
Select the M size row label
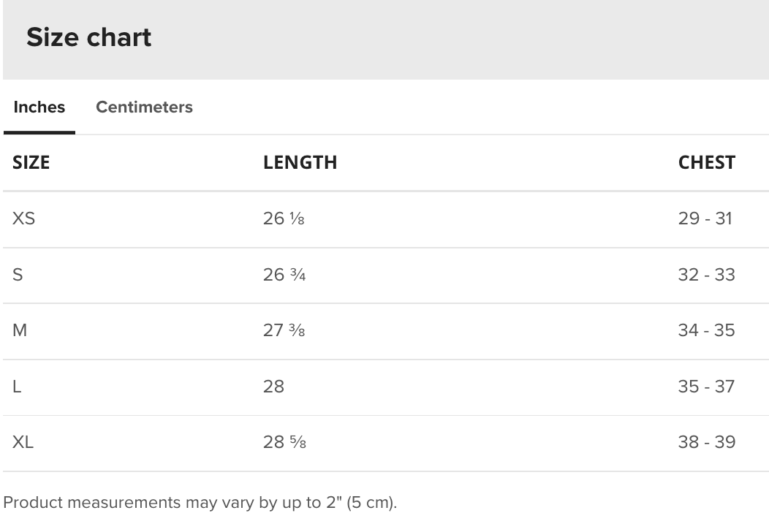[x=20, y=330]
